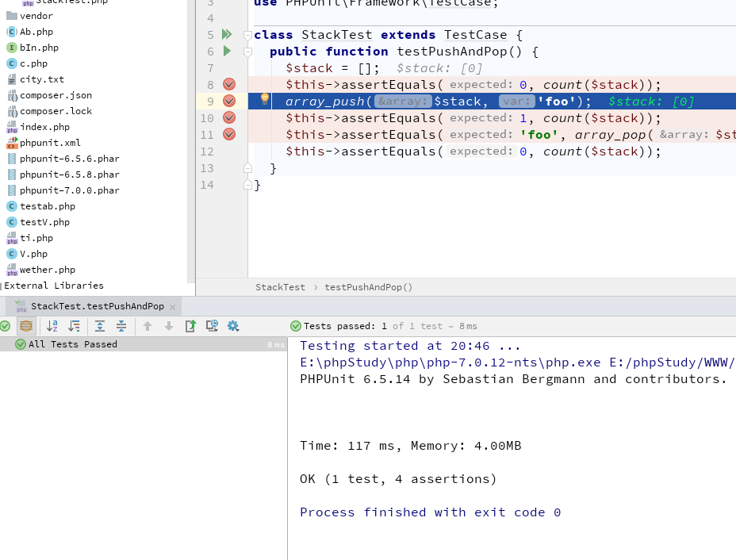Open test history with the clock icon
Screen dimensions: 736x560
212,326
